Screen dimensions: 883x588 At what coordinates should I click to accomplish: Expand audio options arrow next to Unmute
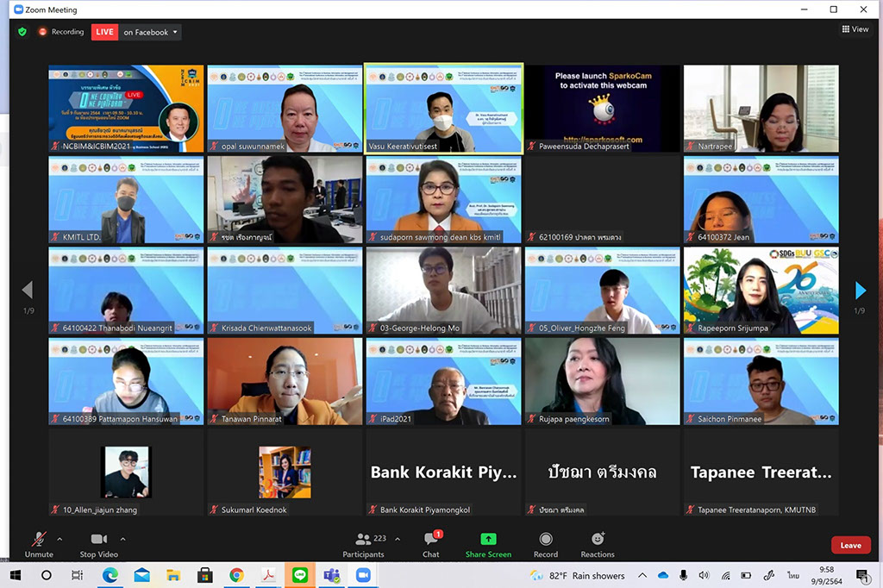click(x=59, y=539)
